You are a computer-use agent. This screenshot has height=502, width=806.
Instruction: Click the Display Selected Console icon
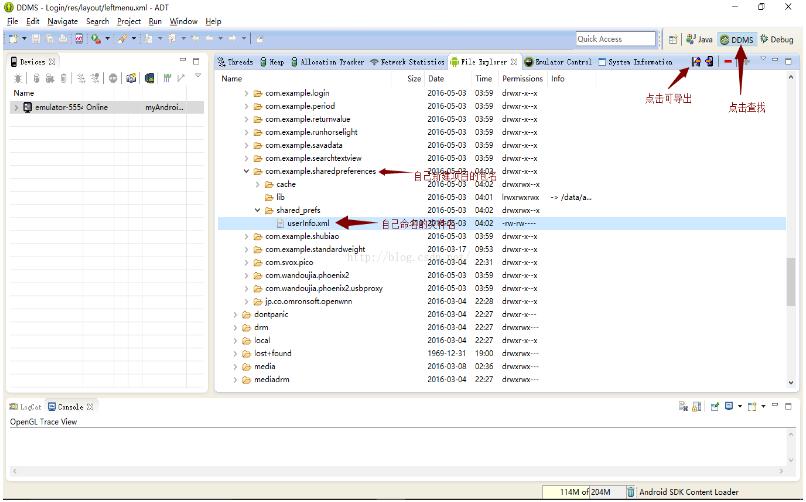pos(729,406)
